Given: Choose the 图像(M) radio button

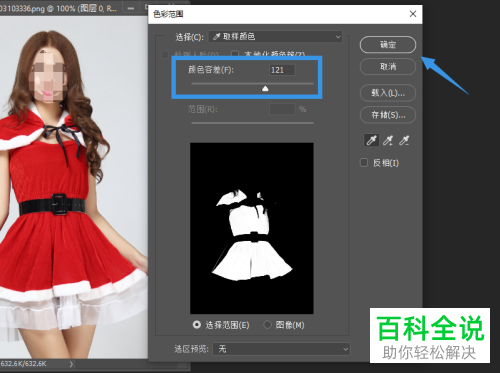Looking at the screenshot, I should [x=267, y=325].
